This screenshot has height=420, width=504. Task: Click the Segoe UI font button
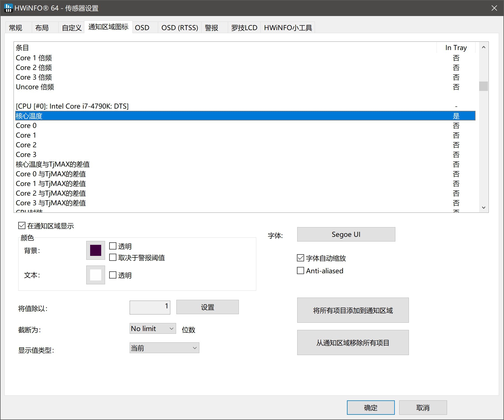coord(346,234)
